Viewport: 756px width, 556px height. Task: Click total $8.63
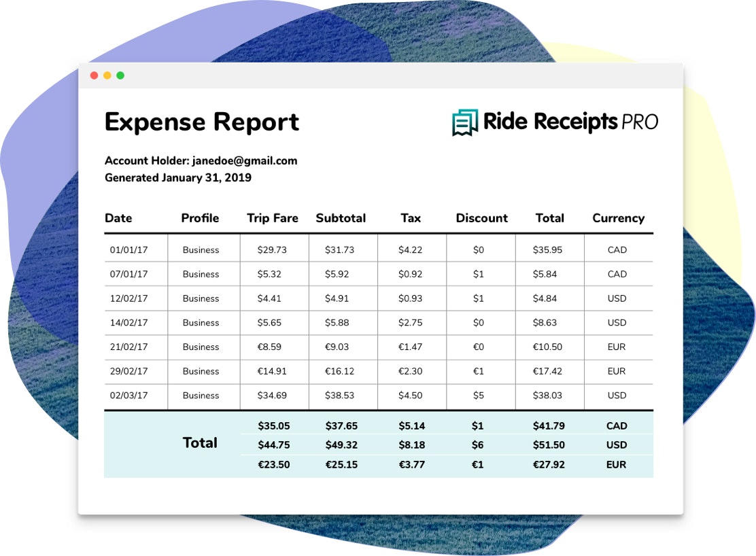point(545,323)
